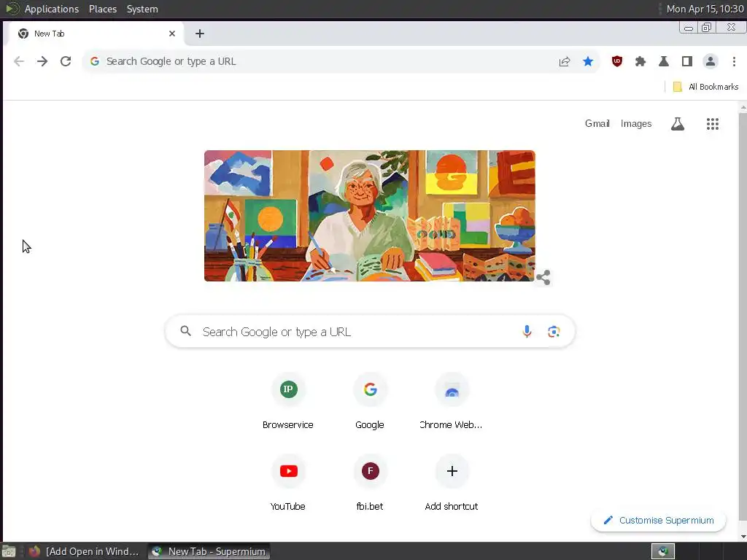Open the share page icon in address bar
Viewport: 747px width, 560px height.
point(565,61)
